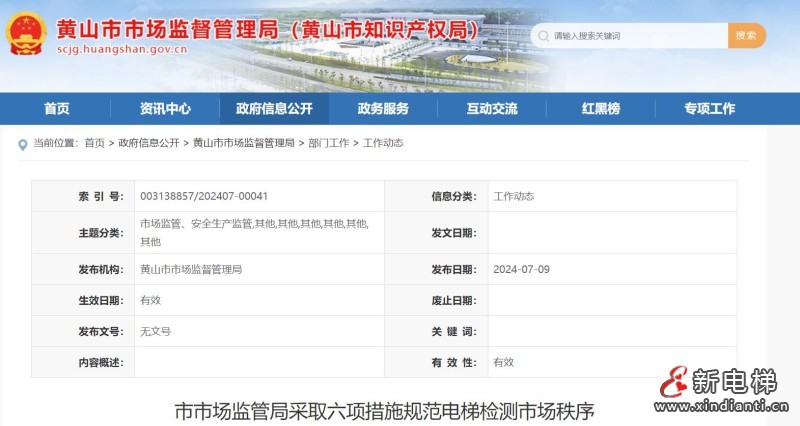Click the 主题分类 label cell
Image resolution: width=800 pixels, height=426 pixels.
(83, 233)
